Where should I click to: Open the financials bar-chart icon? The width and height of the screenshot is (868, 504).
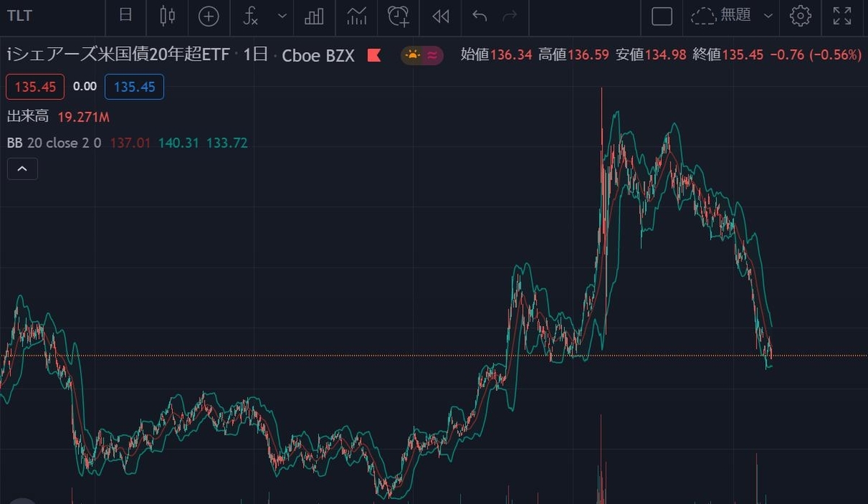coord(314,16)
